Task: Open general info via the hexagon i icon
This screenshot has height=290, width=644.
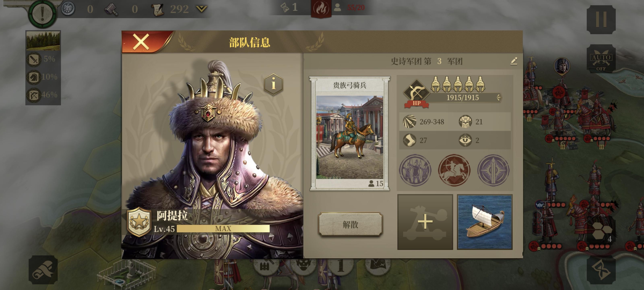Action: tap(273, 84)
